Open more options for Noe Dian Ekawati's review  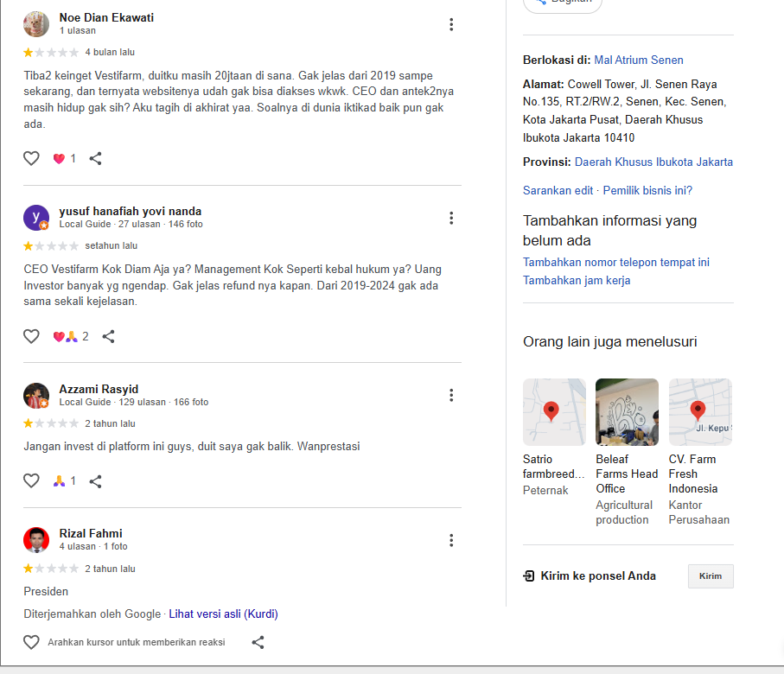[x=451, y=24]
